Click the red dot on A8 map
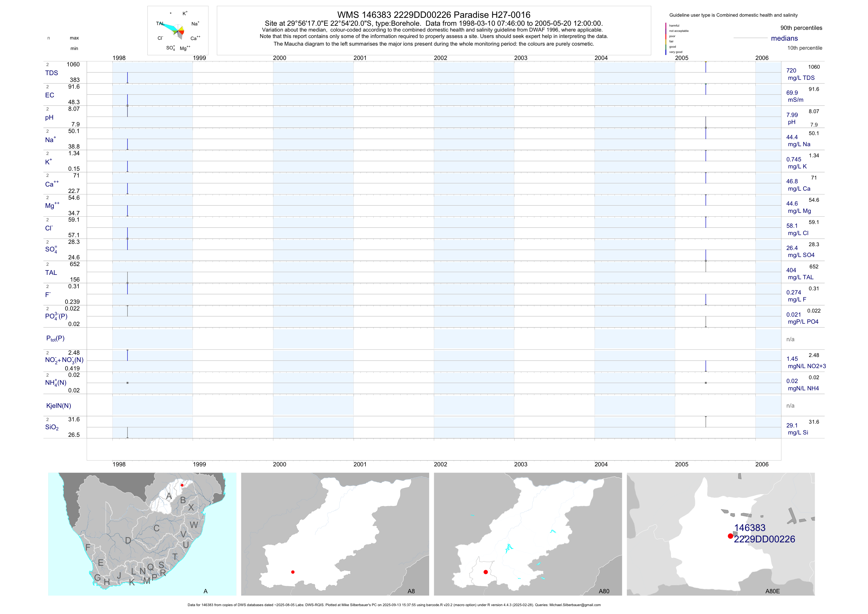Screen dimensions: 868x614 [293, 572]
